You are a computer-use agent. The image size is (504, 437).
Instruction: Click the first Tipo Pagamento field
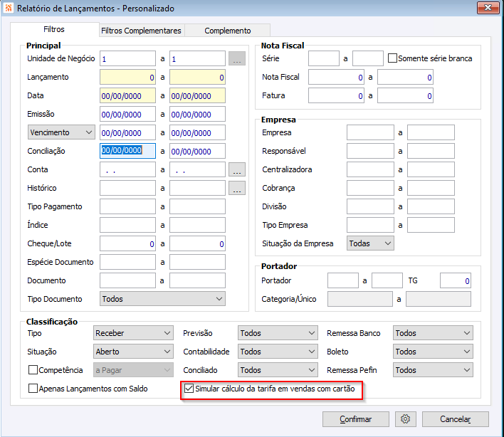127,206
